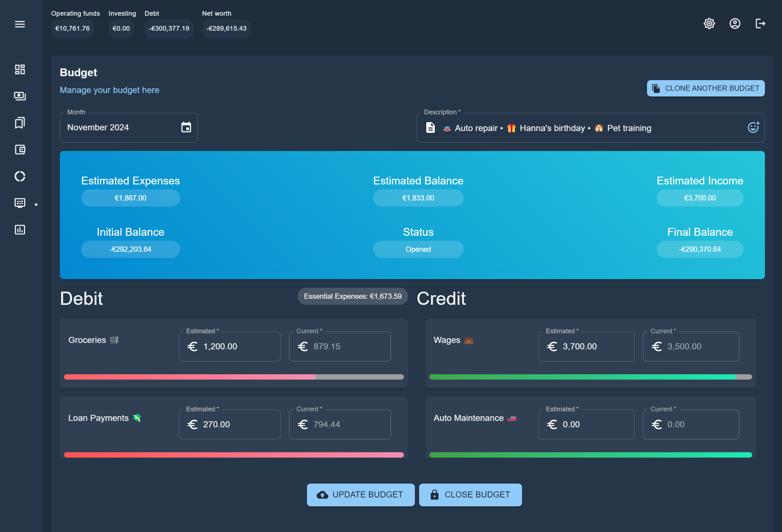Open the Month calendar picker
The width and height of the screenshot is (782, 532).
click(186, 127)
